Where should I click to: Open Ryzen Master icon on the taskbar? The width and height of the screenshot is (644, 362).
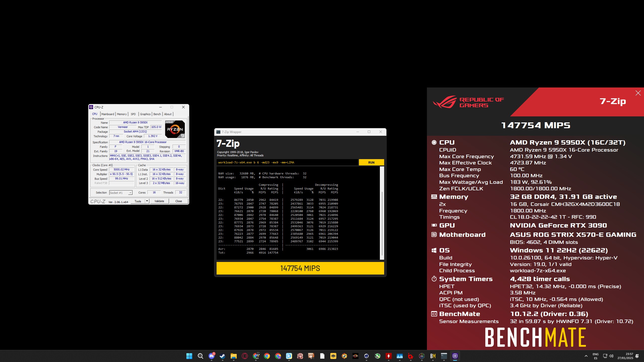point(355,356)
